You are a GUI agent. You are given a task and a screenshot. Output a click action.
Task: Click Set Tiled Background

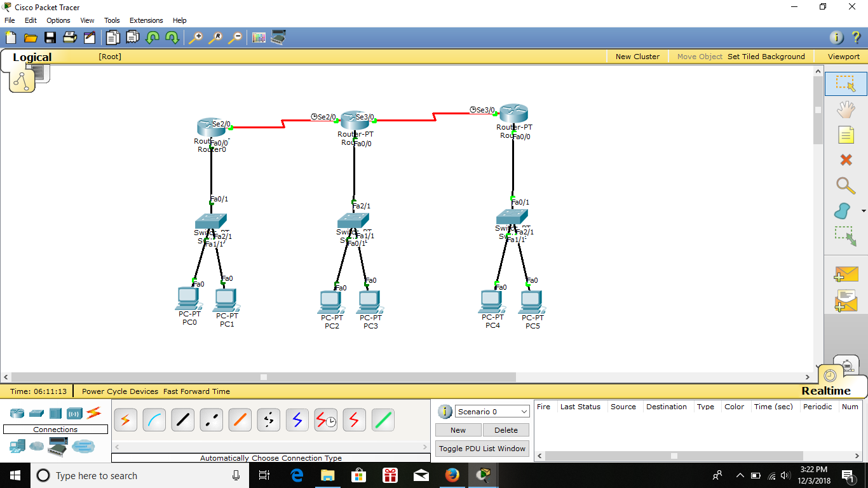tap(766, 56)
